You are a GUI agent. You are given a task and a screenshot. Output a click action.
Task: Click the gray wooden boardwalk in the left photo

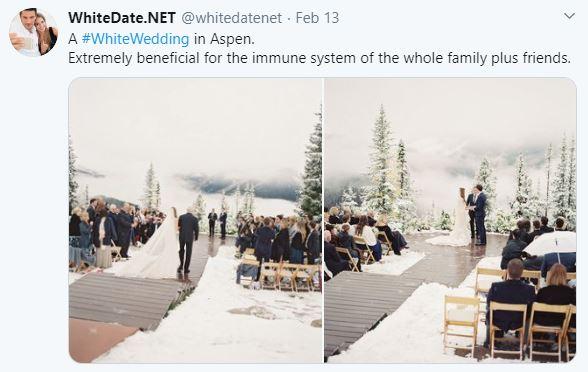(x=124, y=300)
